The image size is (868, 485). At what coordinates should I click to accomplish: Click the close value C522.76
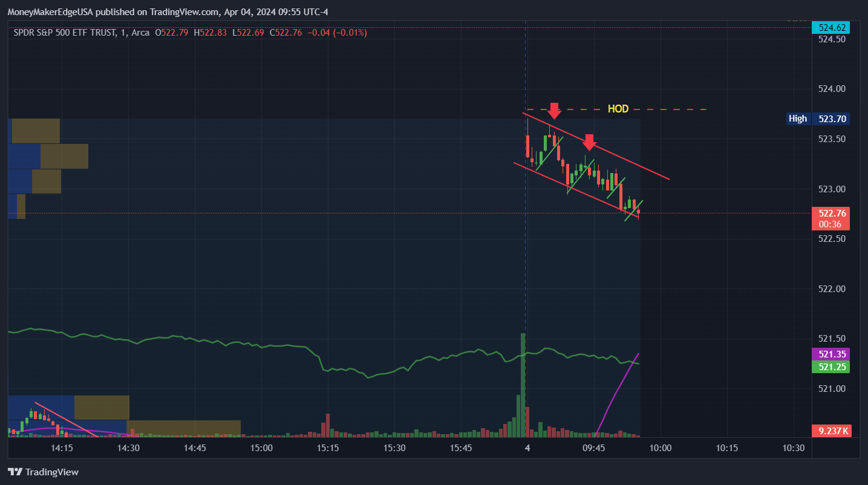(286, 33)
